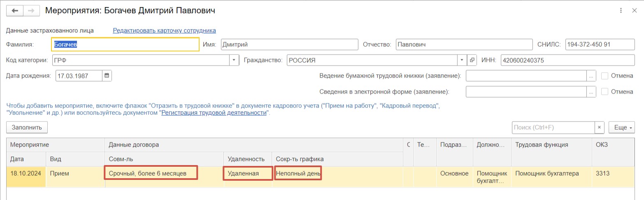Select the 3313 ОКЗ code cell
The image size is (644, 200).
613,177
